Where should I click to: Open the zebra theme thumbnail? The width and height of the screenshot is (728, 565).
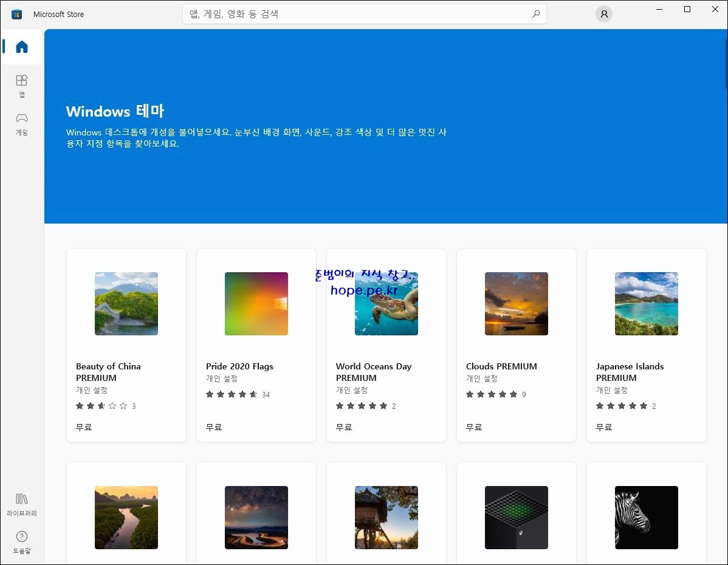[x=647, y=518]
